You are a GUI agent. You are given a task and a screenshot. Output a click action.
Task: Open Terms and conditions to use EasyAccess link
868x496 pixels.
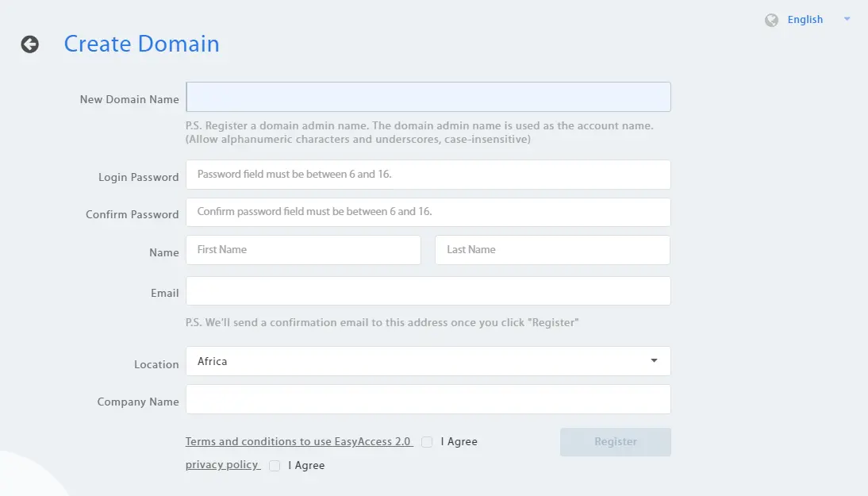coord(299,442)
